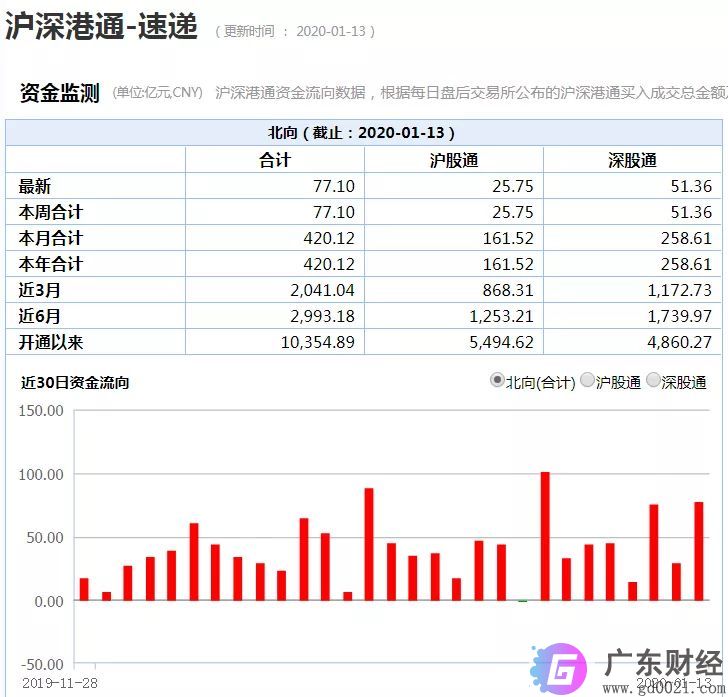Click the 本周合计 row label
The width and height of the screenshot is (728, 697).
51,212
